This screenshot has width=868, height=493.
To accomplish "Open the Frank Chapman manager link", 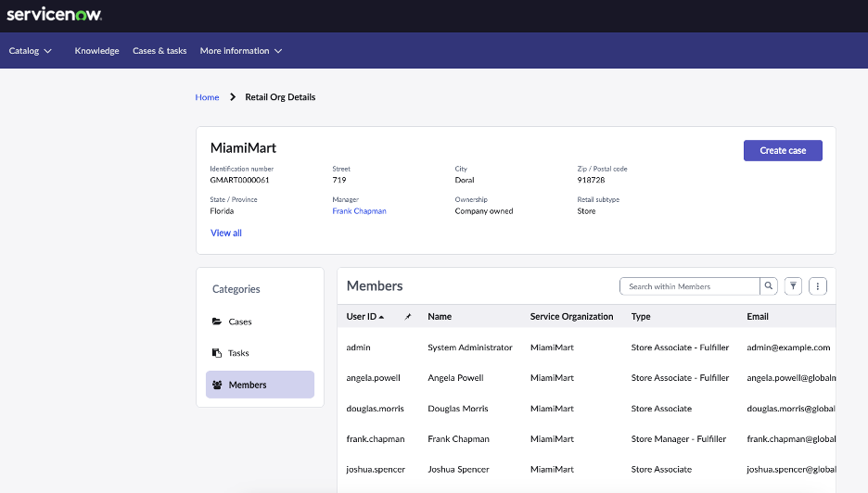I will coord(359,210).
